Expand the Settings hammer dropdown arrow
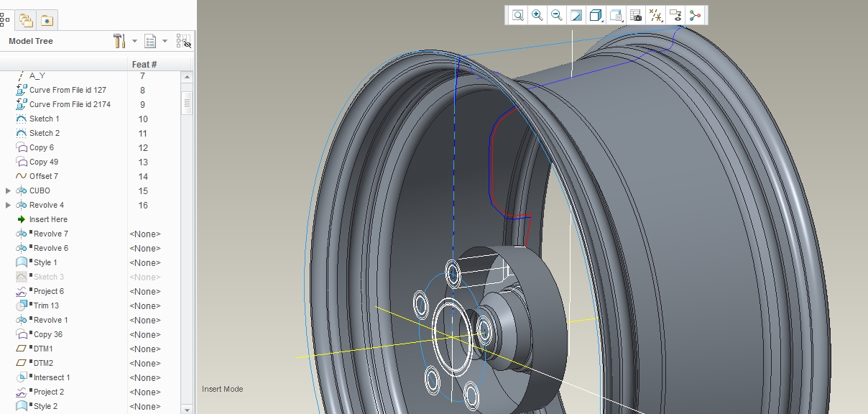Image resolution: width=868 pixels, height=414 pixels. coord(134,41)
